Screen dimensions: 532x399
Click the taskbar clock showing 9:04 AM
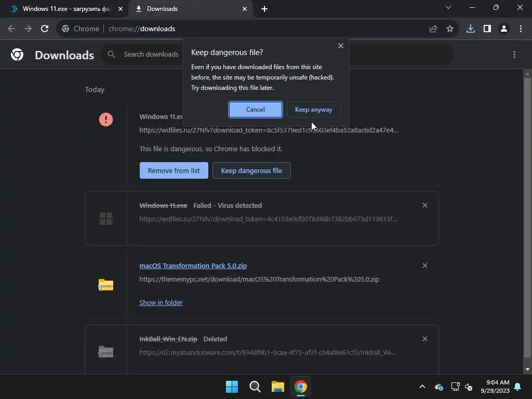pyautogui.click(x=495, y=387)
